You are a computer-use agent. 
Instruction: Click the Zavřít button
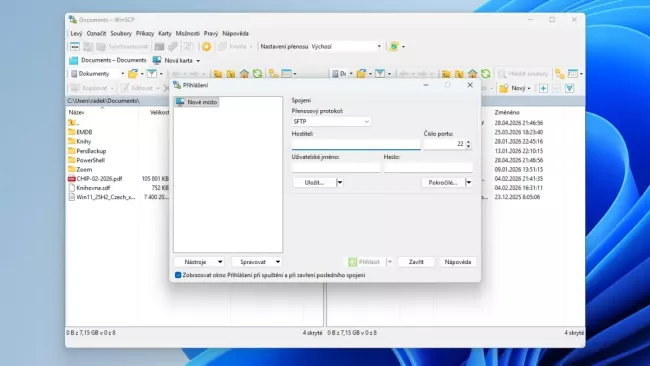(x=416, y=262)
